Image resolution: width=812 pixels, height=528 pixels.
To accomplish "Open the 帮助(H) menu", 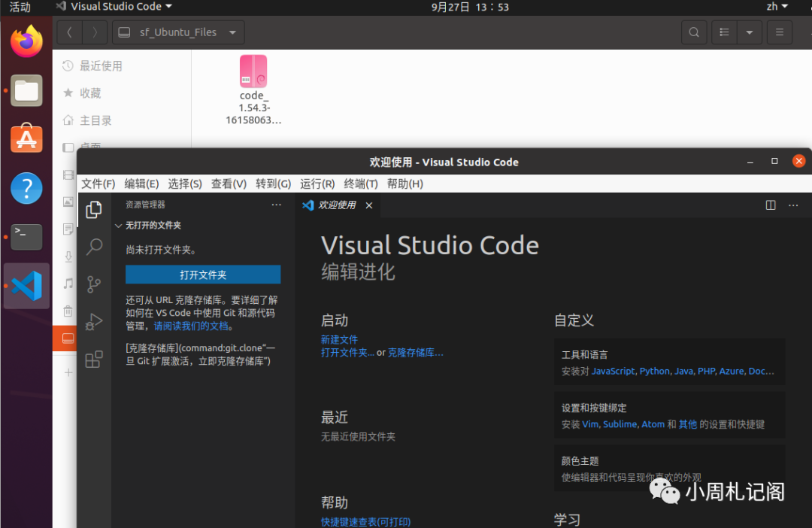I will [x=405, y=184].
